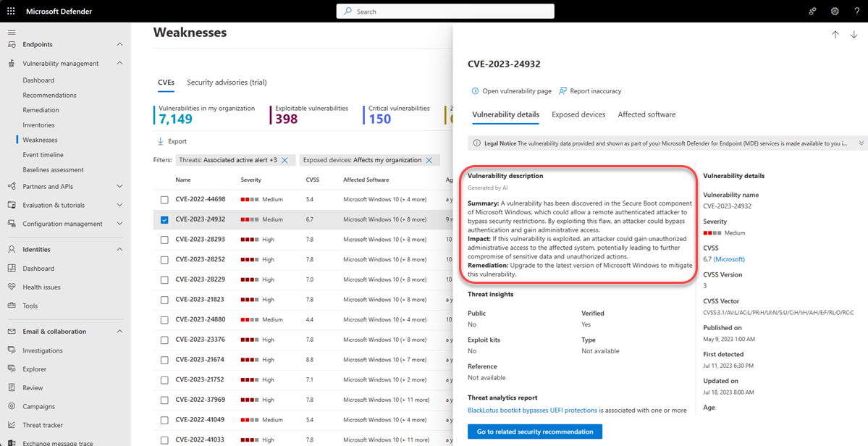Click the Identities person icon
Image resolution: width=868 pixels, height=446 pixels.
coord(12,250)
